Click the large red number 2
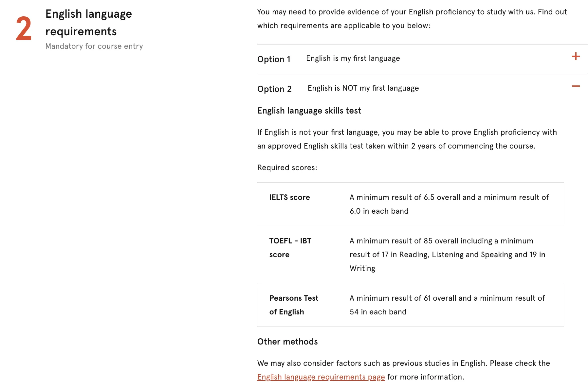This screenshot has width=588, height=390. point(24,29)
